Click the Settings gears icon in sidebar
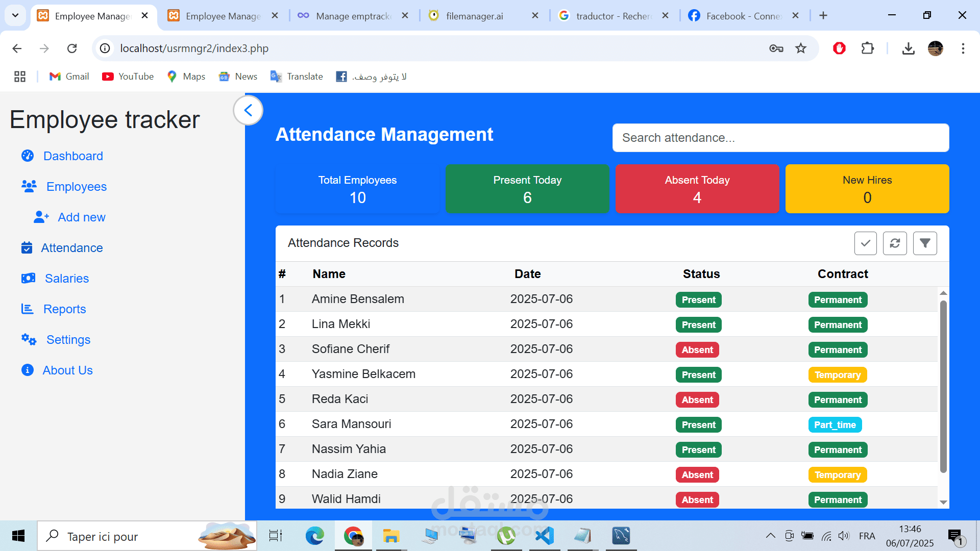 tap(29, 340)
